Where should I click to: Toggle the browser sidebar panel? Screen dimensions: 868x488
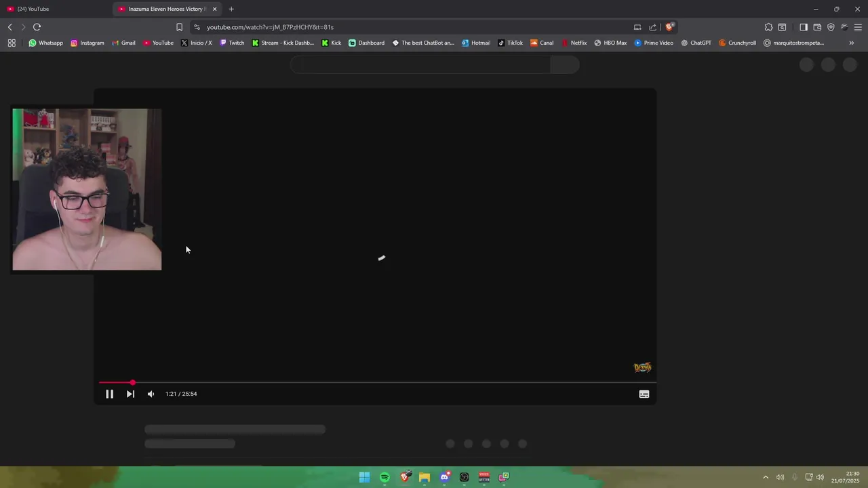804,27
